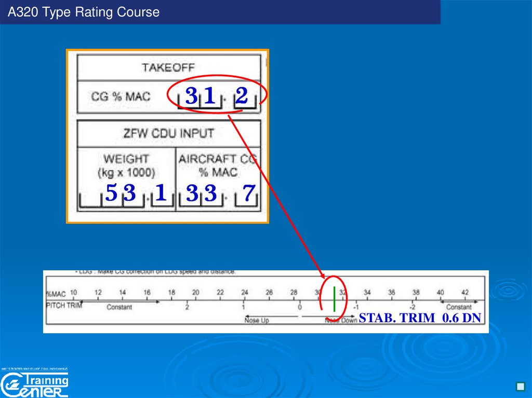
Task: Click 'Constant' below 12-16 %MAC
Action: coord(119,307)
